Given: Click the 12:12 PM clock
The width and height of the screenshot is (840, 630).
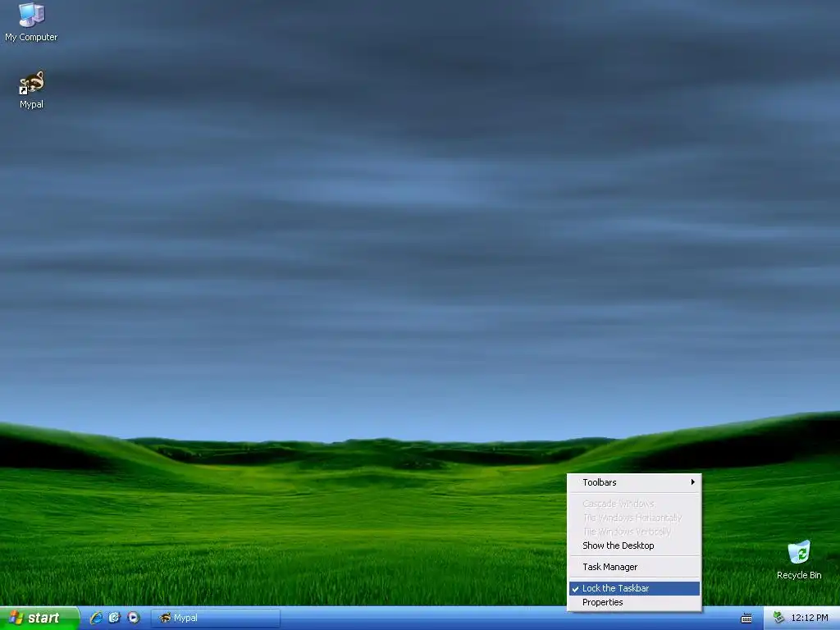Looking at the screenshot, I should [x=810, y=618].
